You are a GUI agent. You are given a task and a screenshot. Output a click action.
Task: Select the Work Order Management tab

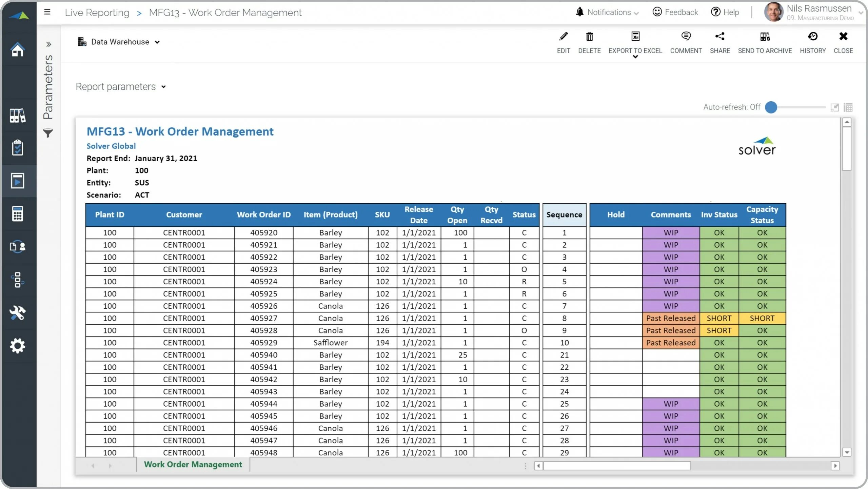click(193, 465)
